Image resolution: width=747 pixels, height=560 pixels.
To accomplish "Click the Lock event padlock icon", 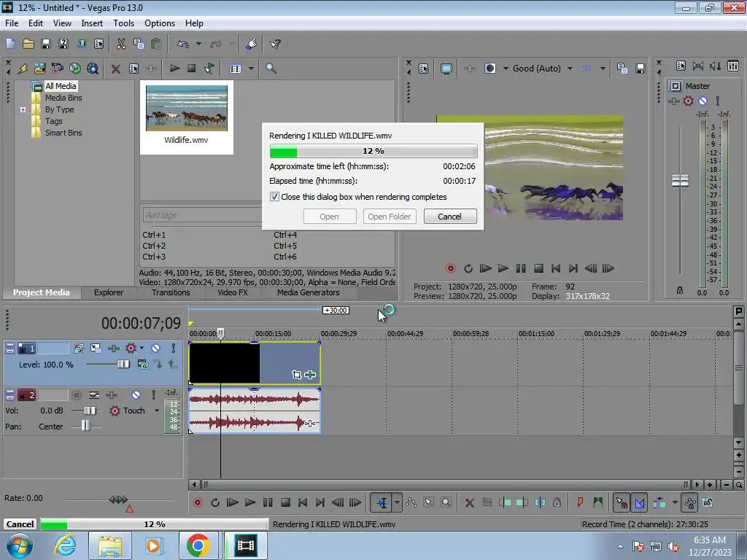I will pyautogui.click(x=557, y=502).
